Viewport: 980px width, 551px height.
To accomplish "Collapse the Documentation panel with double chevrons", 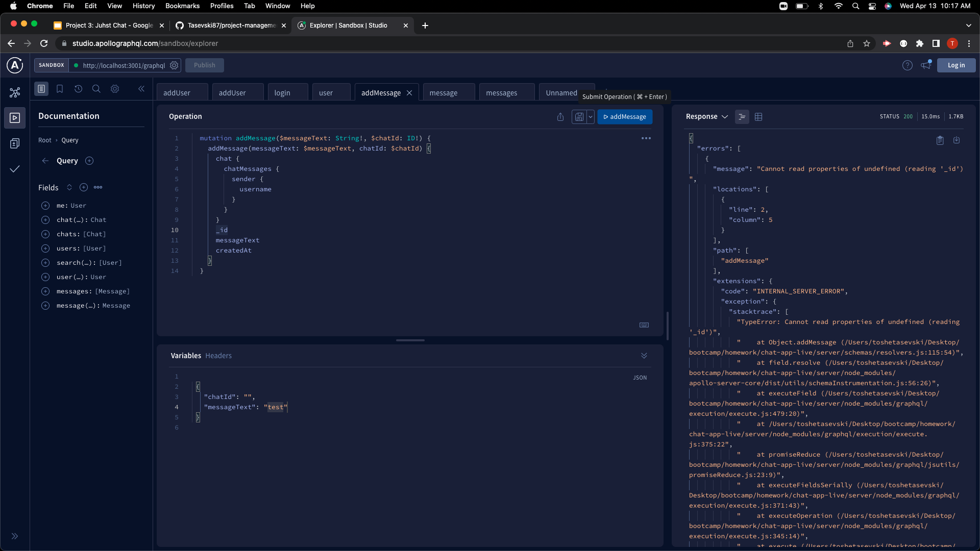I will [x=141, y=89].
